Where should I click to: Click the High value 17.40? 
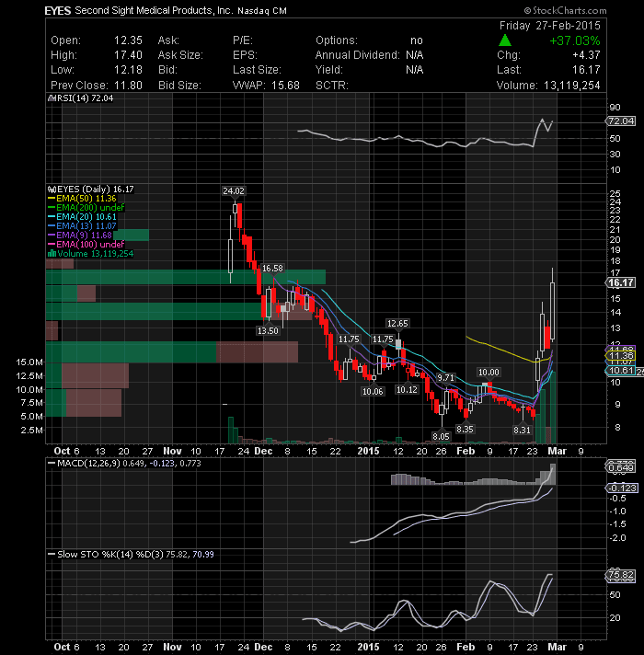(x=128, y=55)
